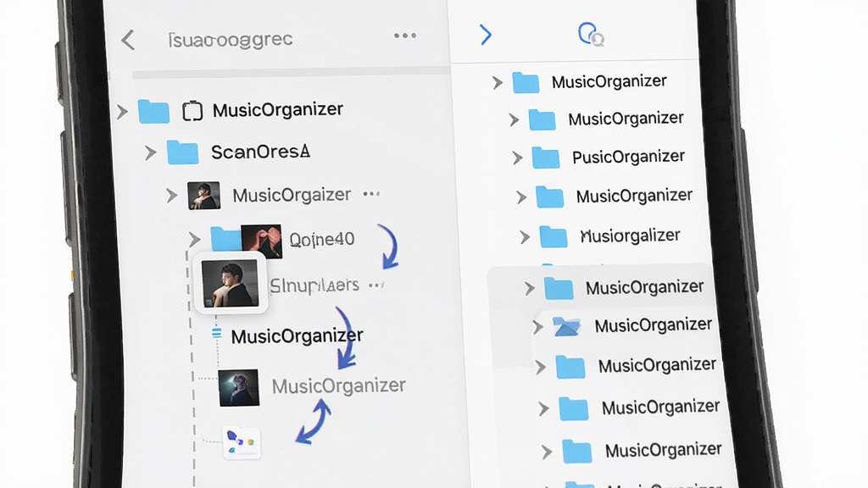Select the greyed-out MusicOrganizer label
Image resolution: width=868 pixels, height=488 pixels.
click(x=339, y=385)
